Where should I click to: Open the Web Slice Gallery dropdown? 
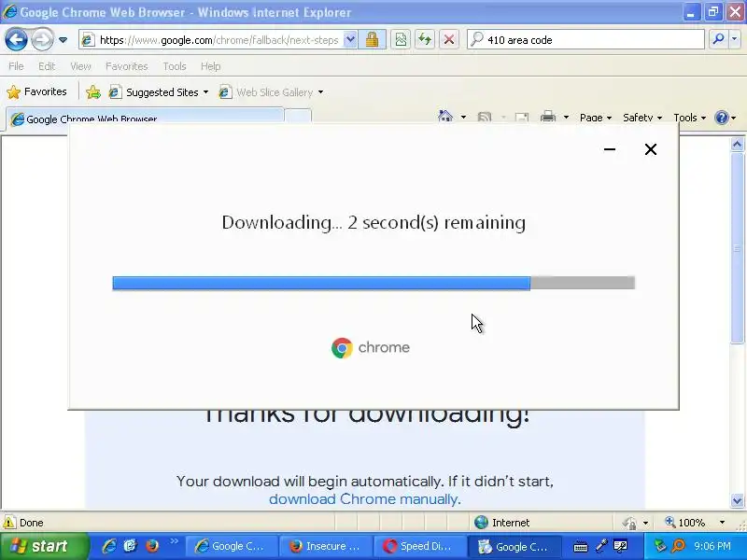271,91
